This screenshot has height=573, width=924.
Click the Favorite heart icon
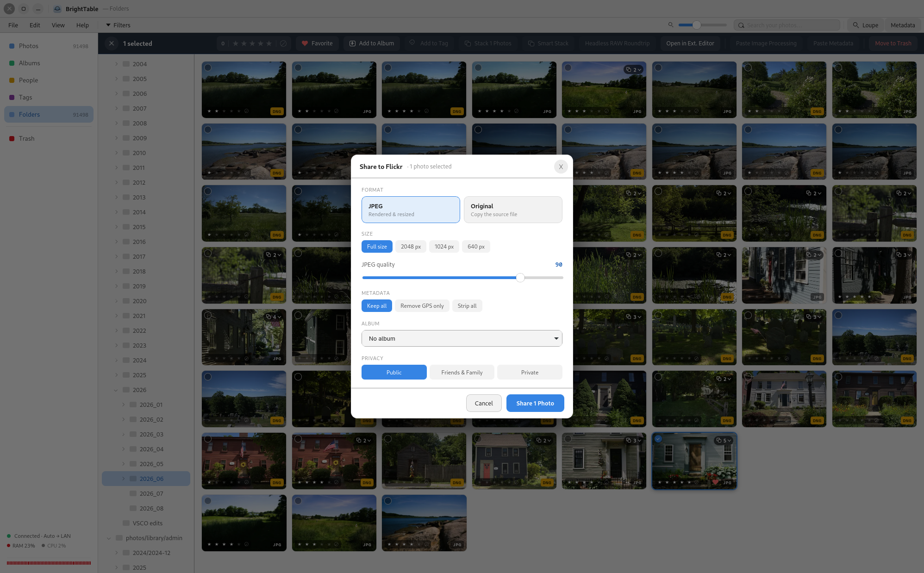point(305,44)
